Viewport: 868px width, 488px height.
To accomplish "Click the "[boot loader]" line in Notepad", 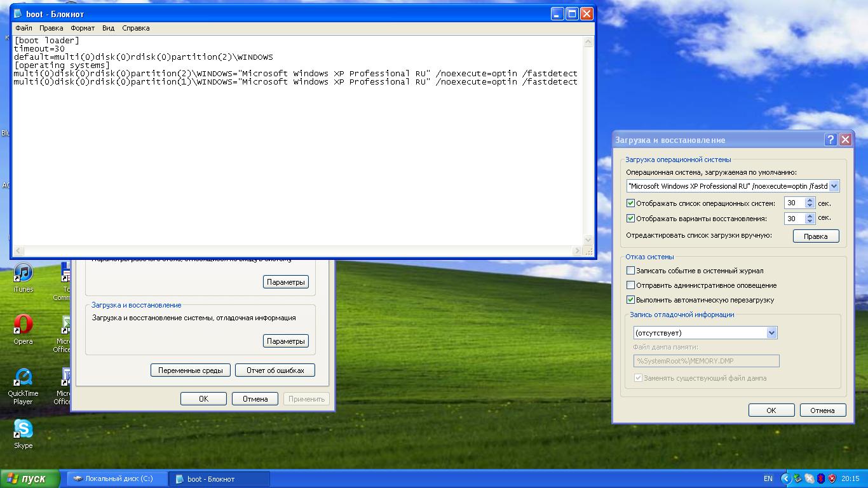I will tap(47, 41).
